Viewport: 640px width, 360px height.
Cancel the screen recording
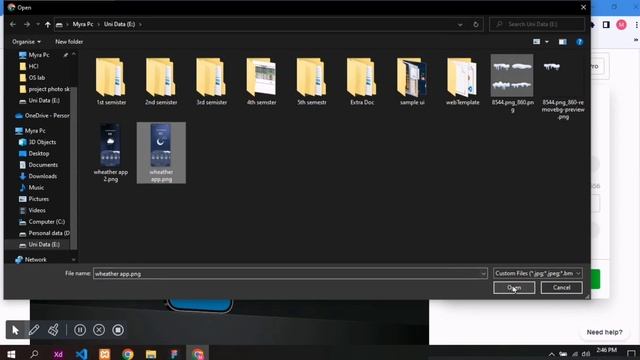[99, 330]
